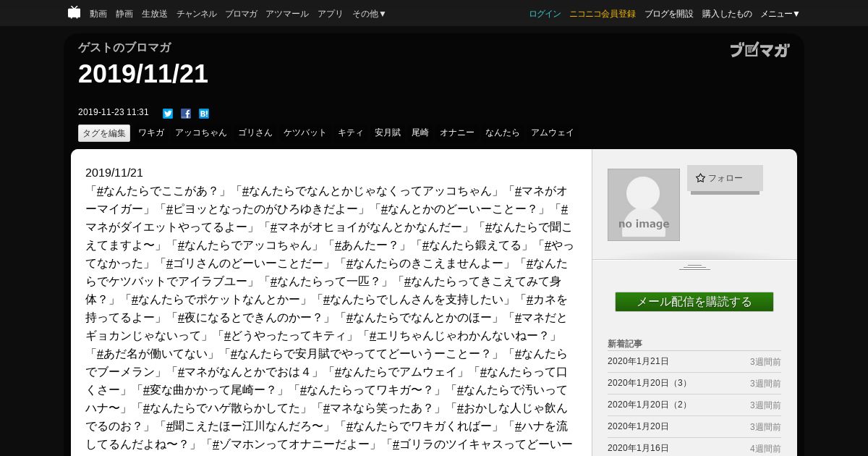Open recent article 2020年1月16日

pyautogui.click(x=638, y=449)
